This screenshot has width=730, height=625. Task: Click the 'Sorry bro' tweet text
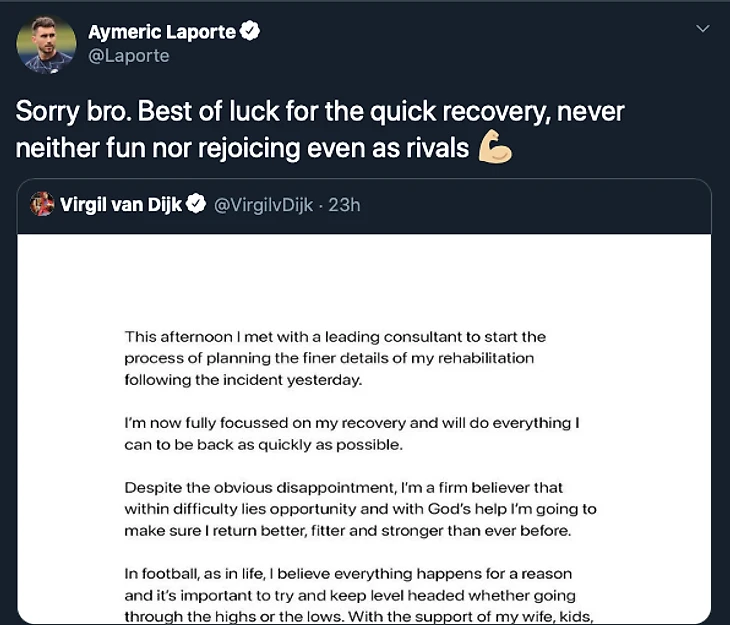tap(320, 129)
